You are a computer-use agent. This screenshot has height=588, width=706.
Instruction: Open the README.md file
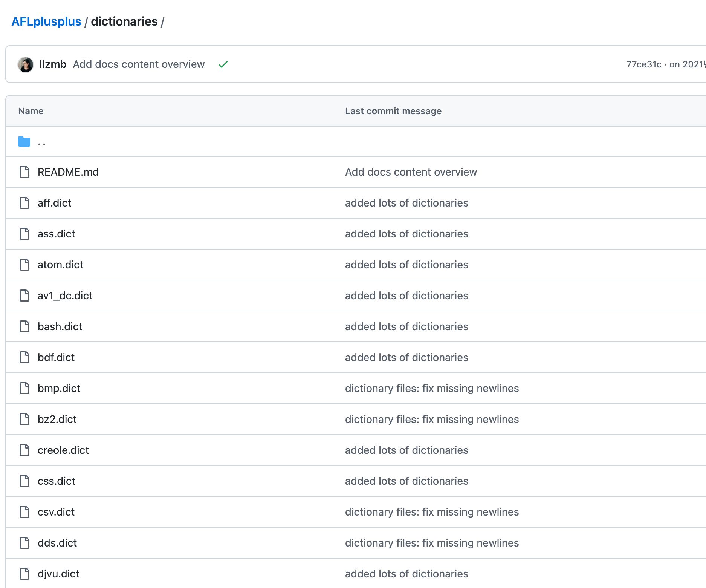pyautogui.click(x=68, y=172)
